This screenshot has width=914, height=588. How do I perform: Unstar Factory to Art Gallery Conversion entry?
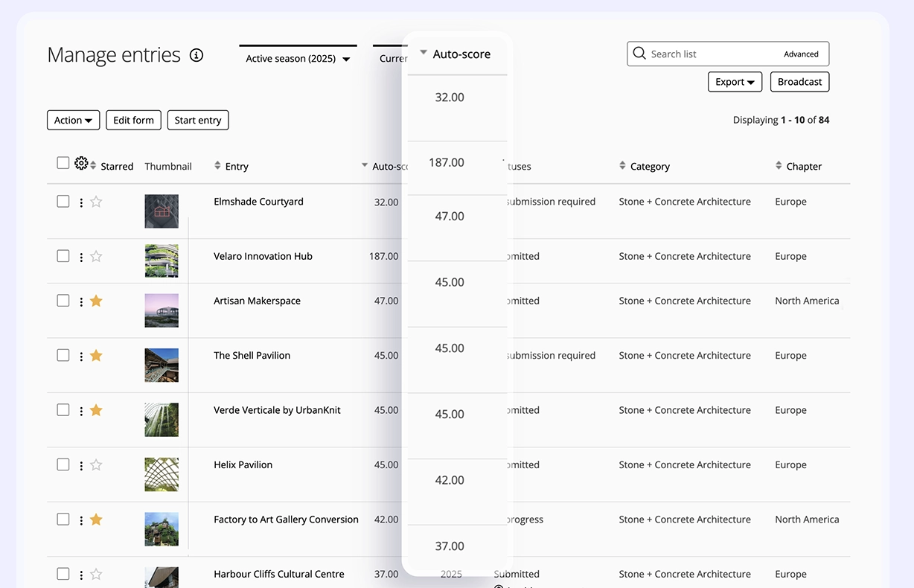pyautogui.click(x=96, y=520)
